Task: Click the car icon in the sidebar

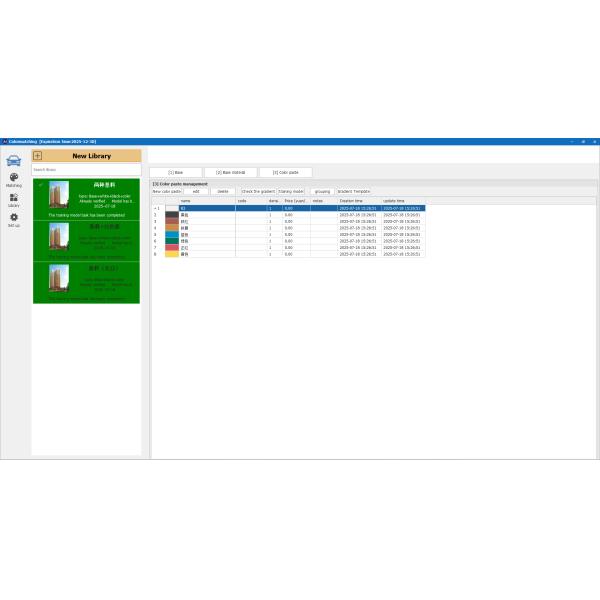Action: (14, 160)
